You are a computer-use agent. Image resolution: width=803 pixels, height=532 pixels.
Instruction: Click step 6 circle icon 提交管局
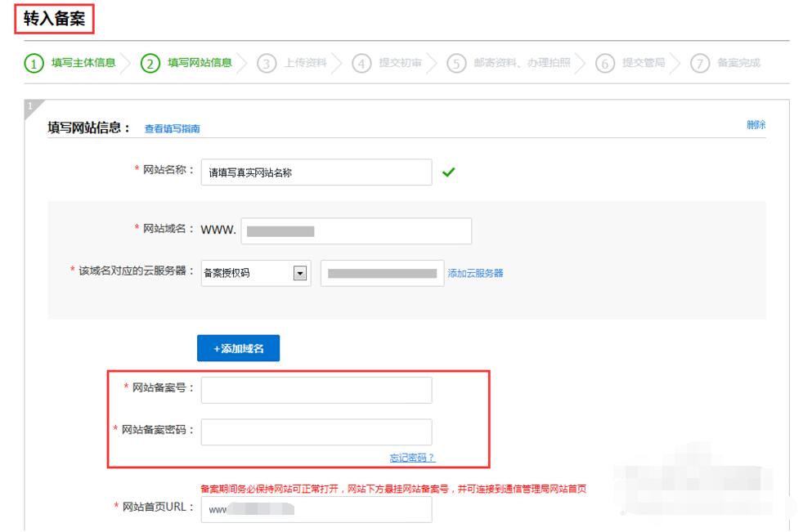(x=604, y=64)
